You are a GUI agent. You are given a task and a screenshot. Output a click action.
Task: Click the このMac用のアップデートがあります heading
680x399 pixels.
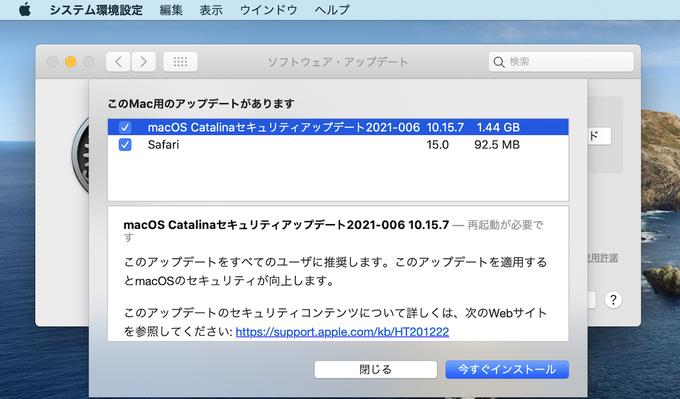tap(201, 104)
